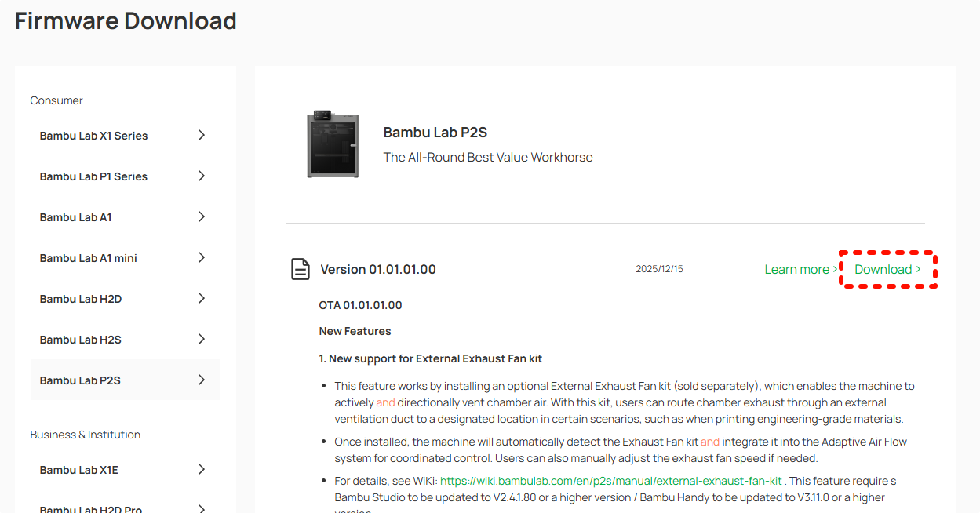Download firmware version 01.01.01.00
The width and height of the screenshot is (980, 513).
click(887, 269)
